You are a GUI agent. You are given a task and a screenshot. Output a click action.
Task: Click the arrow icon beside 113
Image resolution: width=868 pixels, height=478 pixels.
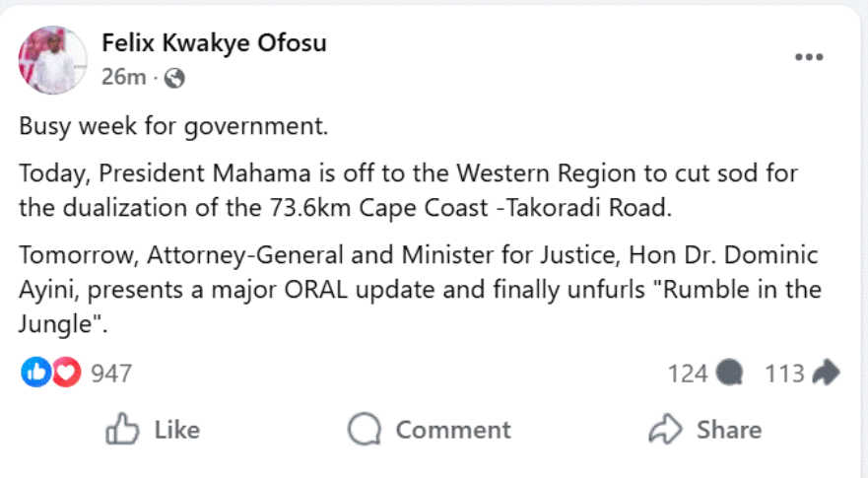(826, 373)
